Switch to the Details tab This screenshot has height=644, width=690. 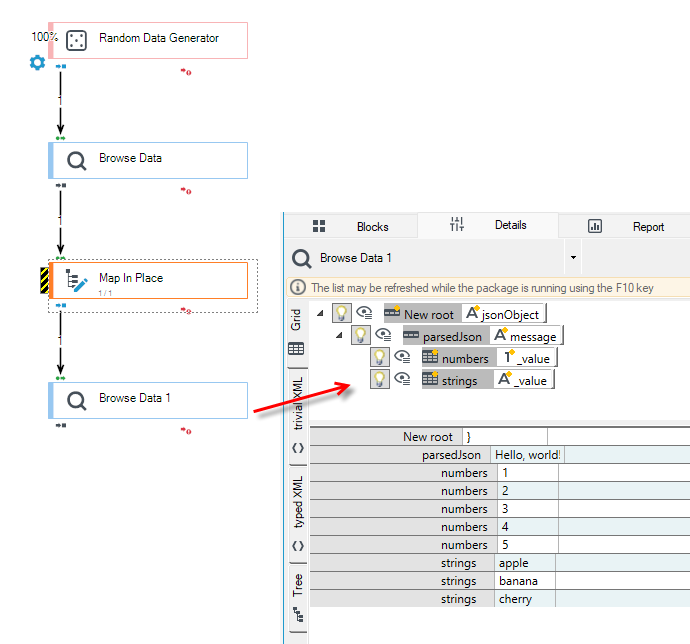tap(488, 225)
